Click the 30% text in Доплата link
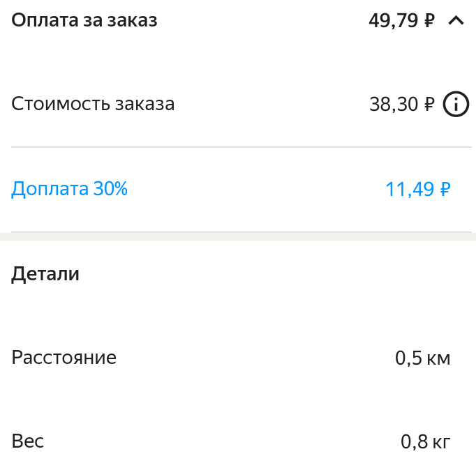This screenshot has width=476, height=463. click(x=110, y=189)
